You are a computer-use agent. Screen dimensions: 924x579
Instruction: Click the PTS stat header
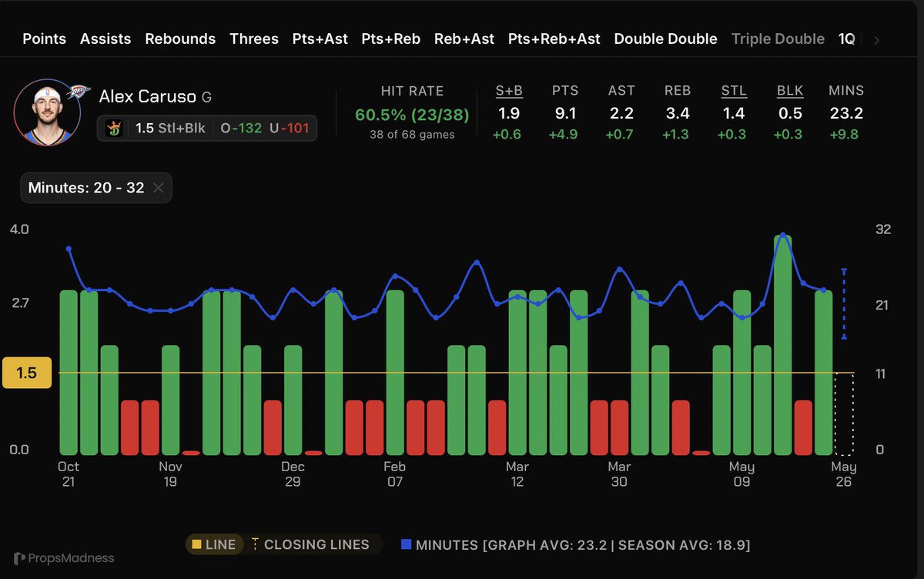[565, 91]
